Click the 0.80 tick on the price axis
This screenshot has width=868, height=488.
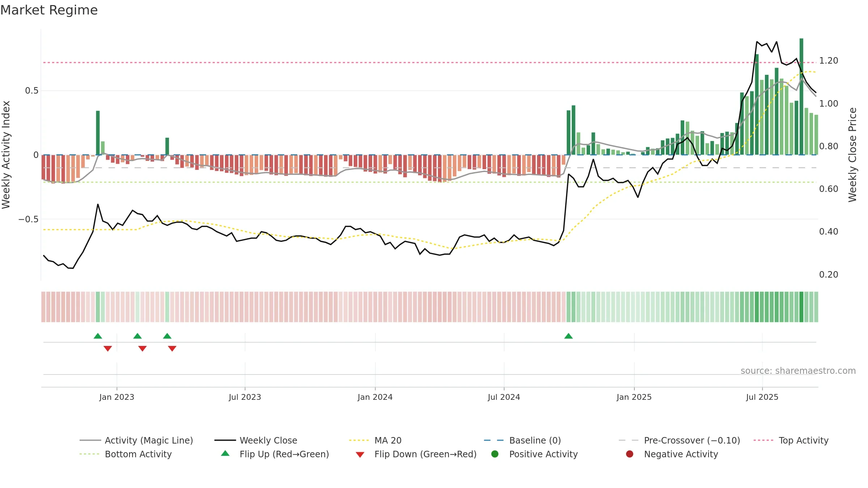coord(829,146)
